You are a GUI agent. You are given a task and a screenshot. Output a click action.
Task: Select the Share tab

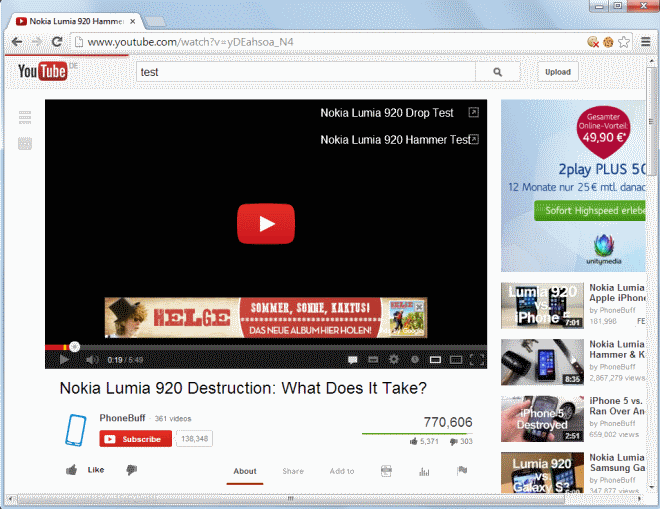[x=293, y=471]
